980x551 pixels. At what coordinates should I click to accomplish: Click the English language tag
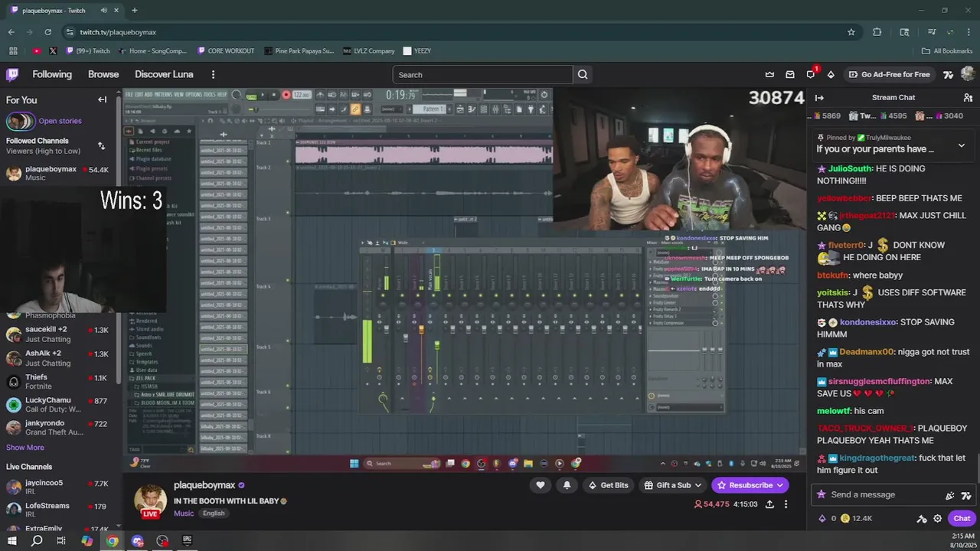214,514
